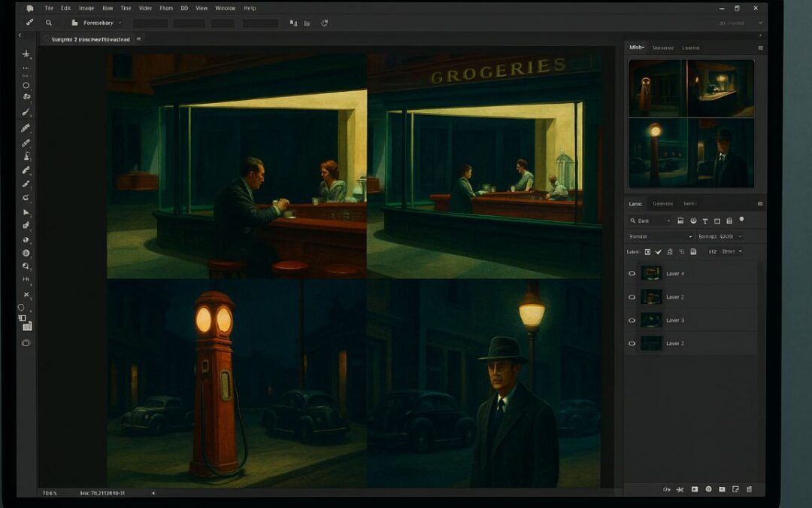Switch to the Gunoste tab
The width and height of the screenshot is (812, 508).
coord(662,204)
